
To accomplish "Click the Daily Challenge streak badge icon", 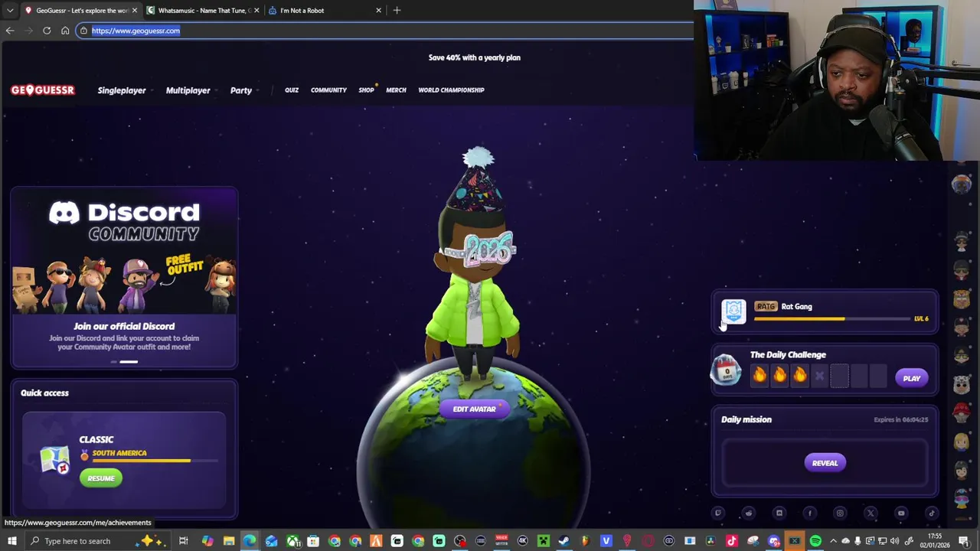I will tap(727, 370).
